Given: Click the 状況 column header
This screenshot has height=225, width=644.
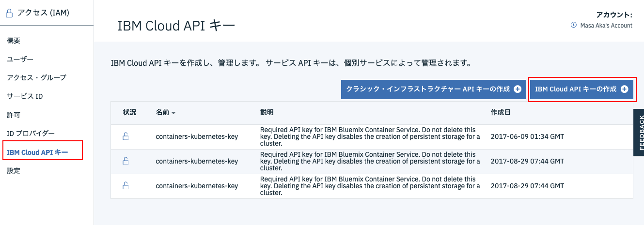Looking at the screenshot, I should [x=129, y=112].
